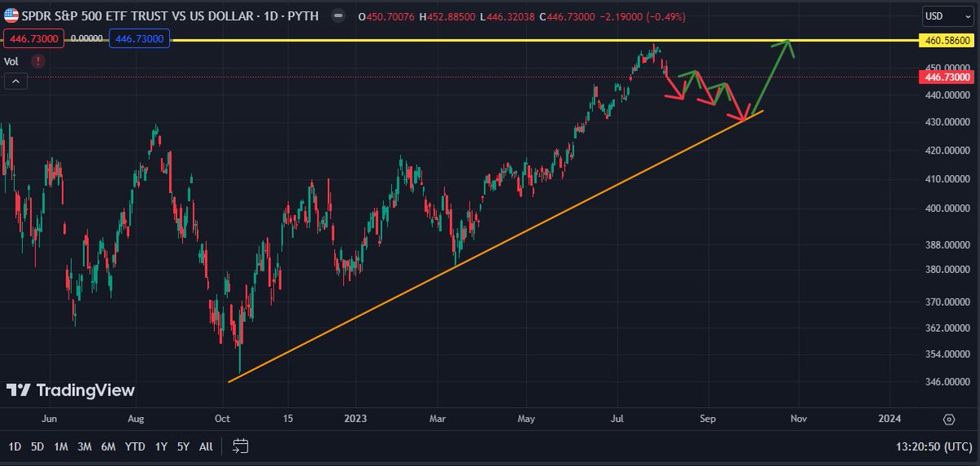Viewport: 980px width, 466px height.
Task: Click the Oct label on time axis
Action: [x=223, y=419]
